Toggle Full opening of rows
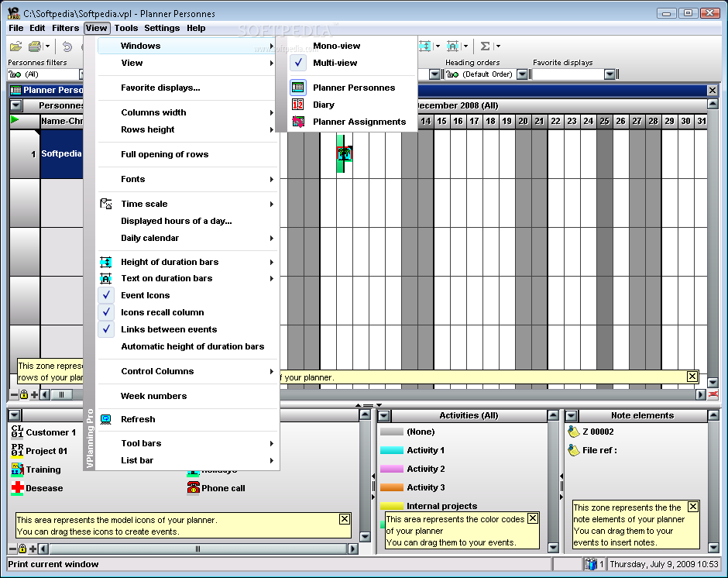The width and height of the screenshot is (728, 578). click(x=164, y=154)
